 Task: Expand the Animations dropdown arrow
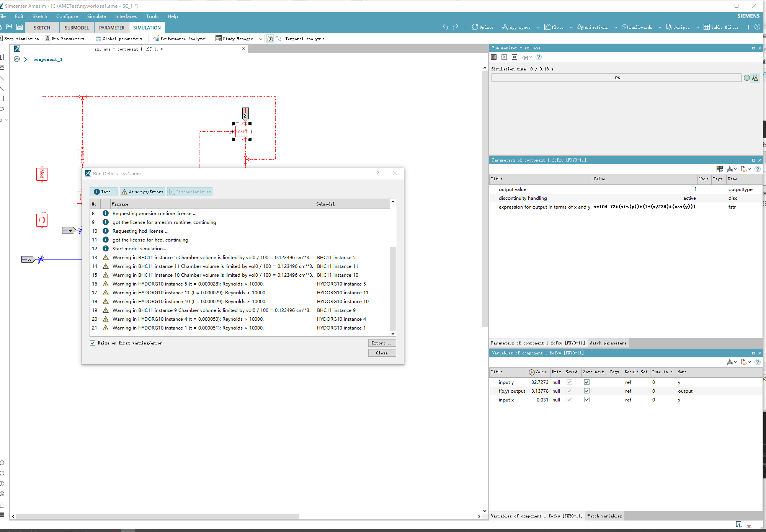pyautogui.click(x=616, y=28)
